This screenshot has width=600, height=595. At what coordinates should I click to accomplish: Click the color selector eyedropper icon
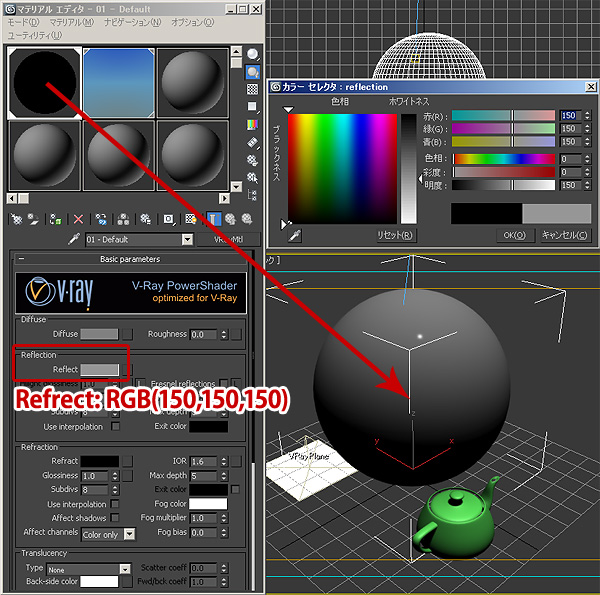click(295, 235)
